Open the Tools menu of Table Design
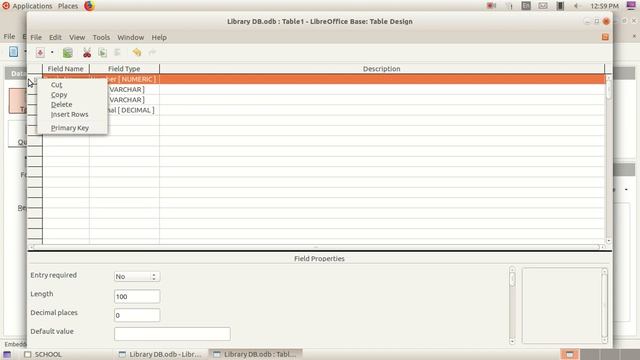Viewport: 640px width, 360px height. pos(101,37)
